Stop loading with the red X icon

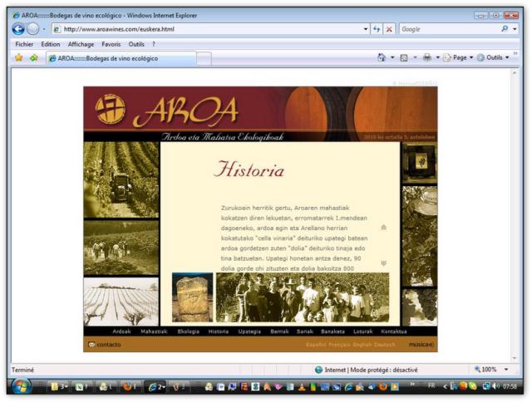tap(389, 29)
